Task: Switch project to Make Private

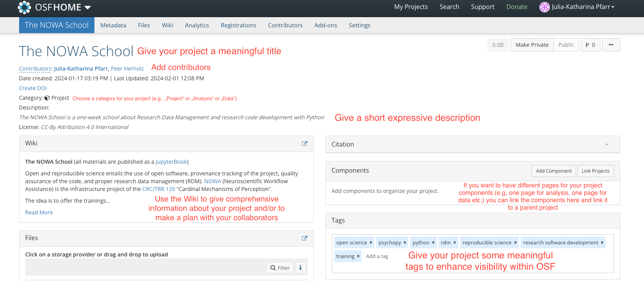Action: tap(532, 45)
